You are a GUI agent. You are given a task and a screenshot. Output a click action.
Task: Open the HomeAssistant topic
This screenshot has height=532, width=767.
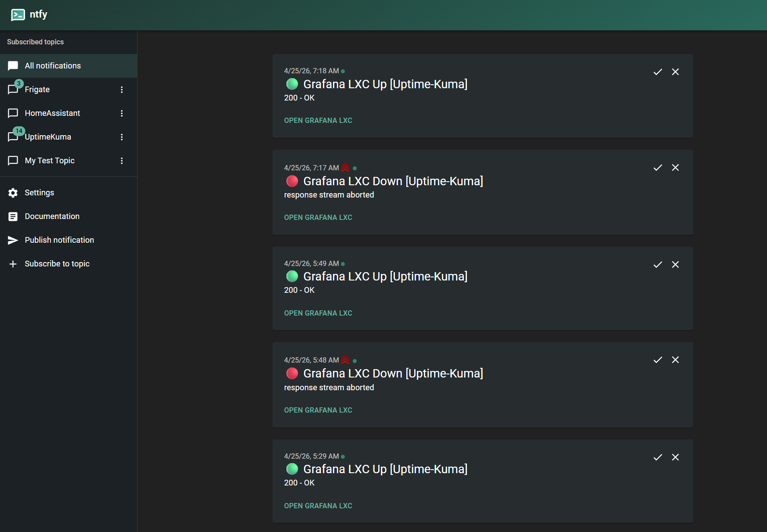point(69,113)
